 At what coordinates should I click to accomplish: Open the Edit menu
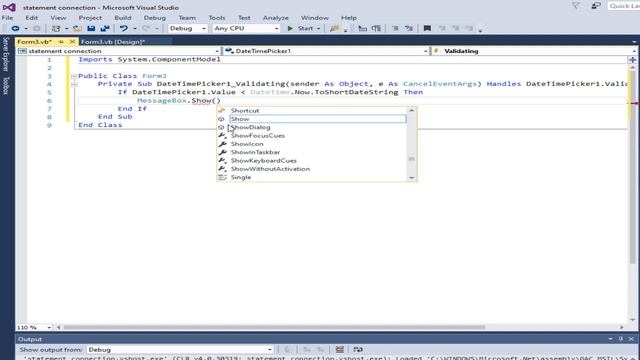[31, 18]
